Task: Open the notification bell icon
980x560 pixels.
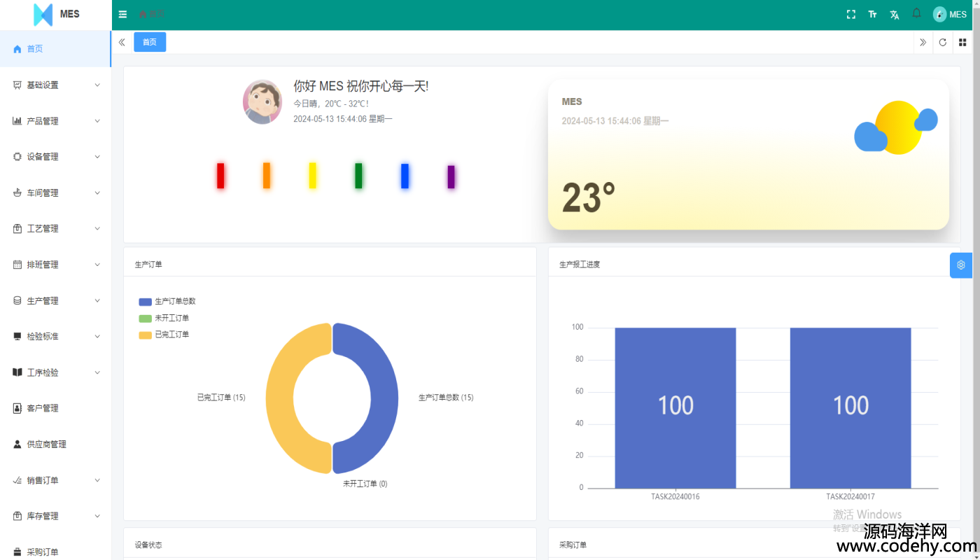Action: 916,13
